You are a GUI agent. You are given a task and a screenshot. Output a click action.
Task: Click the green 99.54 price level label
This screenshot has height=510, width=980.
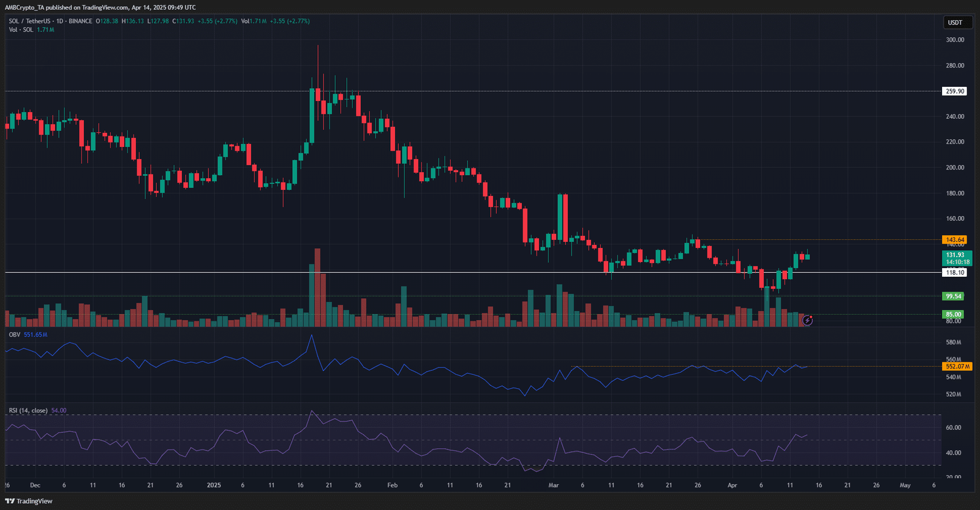coord(953,296)
